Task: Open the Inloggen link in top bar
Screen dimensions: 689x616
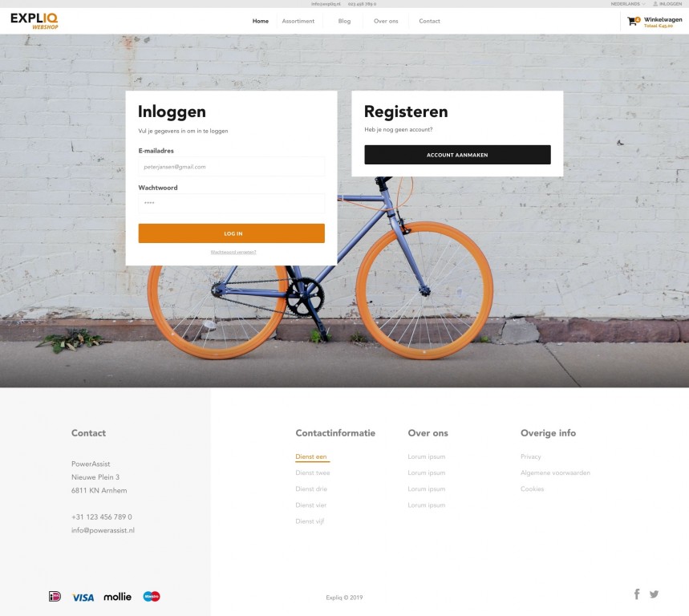Action: pos(667,4)
